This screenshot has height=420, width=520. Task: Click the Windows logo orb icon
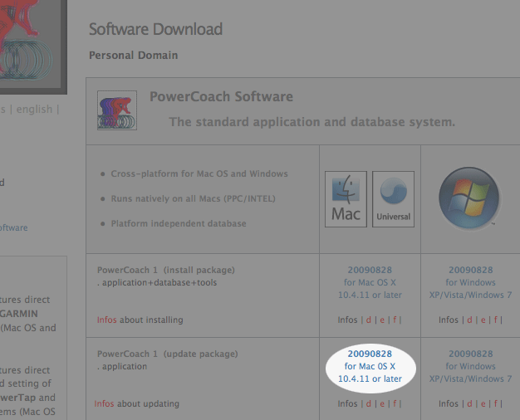tap(469, 198)
